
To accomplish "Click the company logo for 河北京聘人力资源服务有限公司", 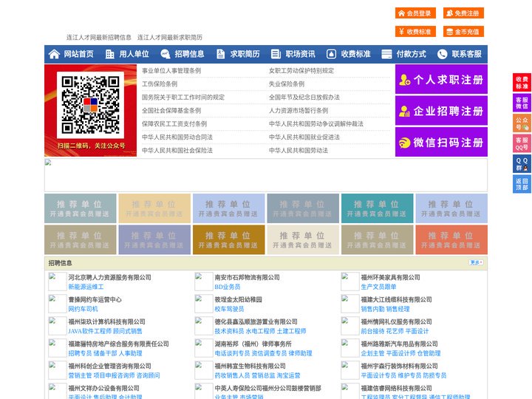I will click(58, 282).
